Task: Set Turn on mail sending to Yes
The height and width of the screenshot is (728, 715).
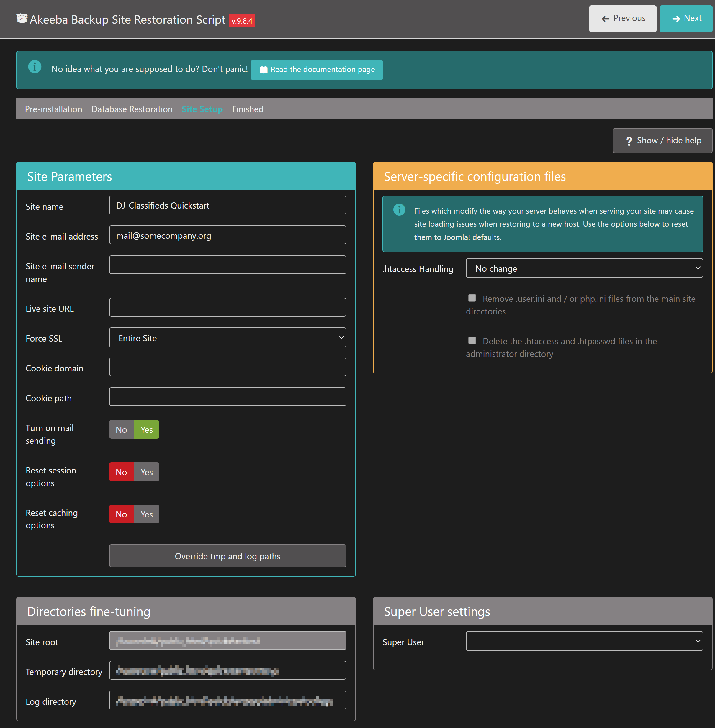Action: [146, 429]
